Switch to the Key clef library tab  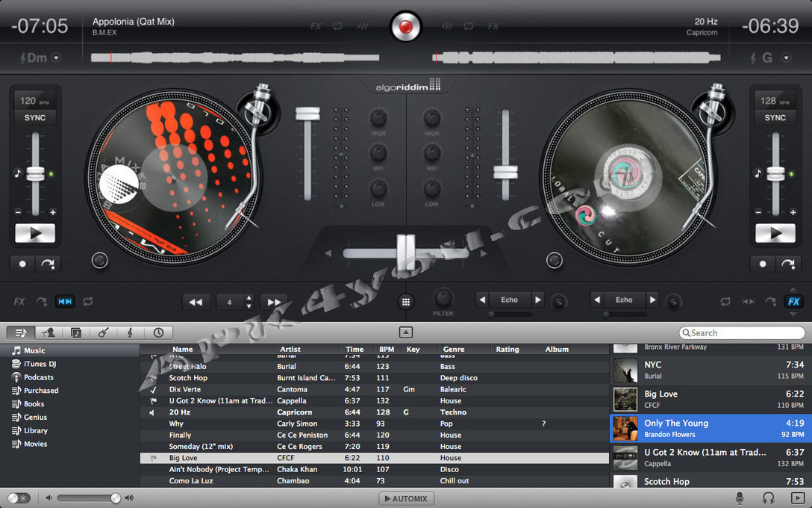pos(131,332)
